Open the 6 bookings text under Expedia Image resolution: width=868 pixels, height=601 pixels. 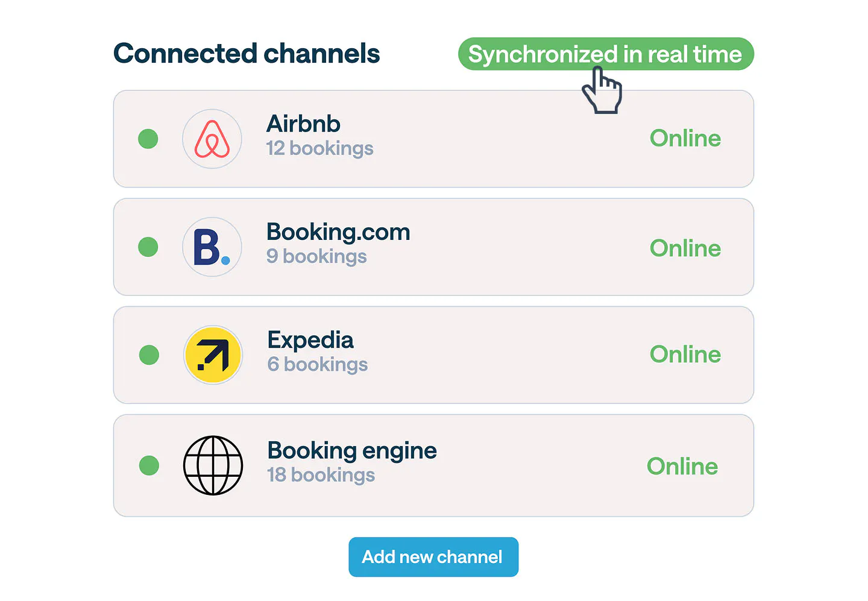click(x=317, y=365)
